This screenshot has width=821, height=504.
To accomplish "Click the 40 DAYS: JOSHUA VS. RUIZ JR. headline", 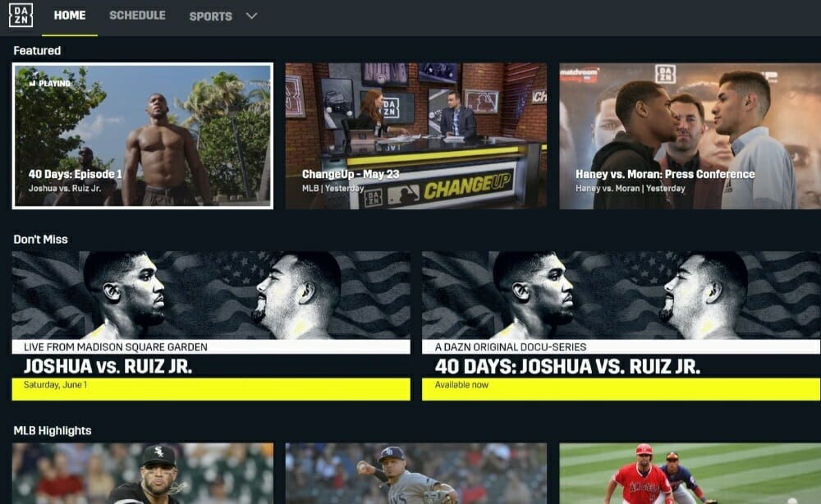I will [567, 366].
